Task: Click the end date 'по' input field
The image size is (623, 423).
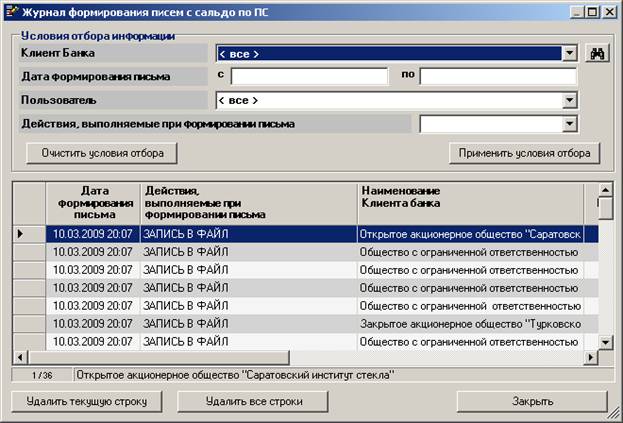Action: click(497, 77)
